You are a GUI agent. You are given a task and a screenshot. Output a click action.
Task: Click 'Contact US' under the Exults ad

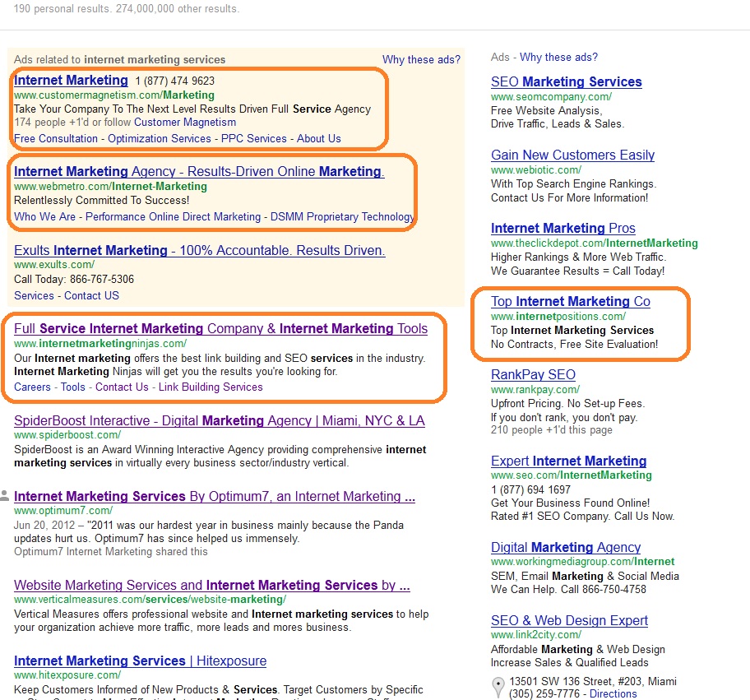pos(91,295)
